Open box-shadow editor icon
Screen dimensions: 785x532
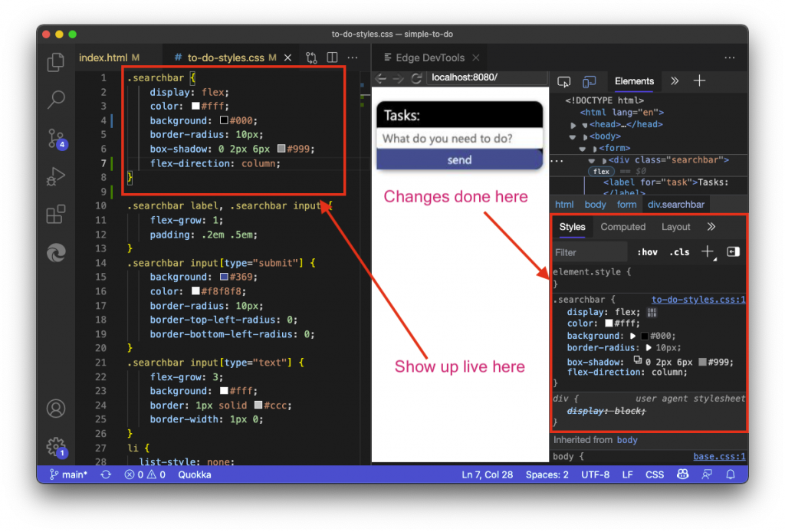click(x=637, y=360)
